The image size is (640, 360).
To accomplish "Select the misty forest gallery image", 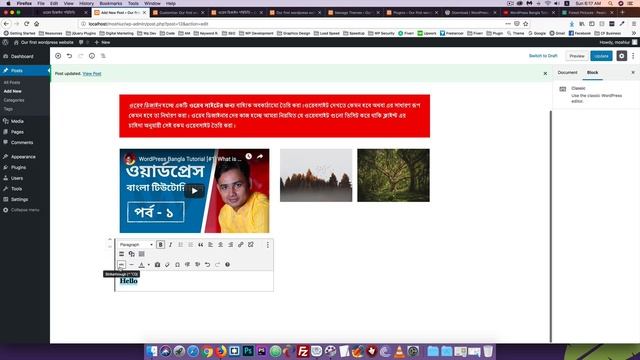I will [x=316, y=175].
